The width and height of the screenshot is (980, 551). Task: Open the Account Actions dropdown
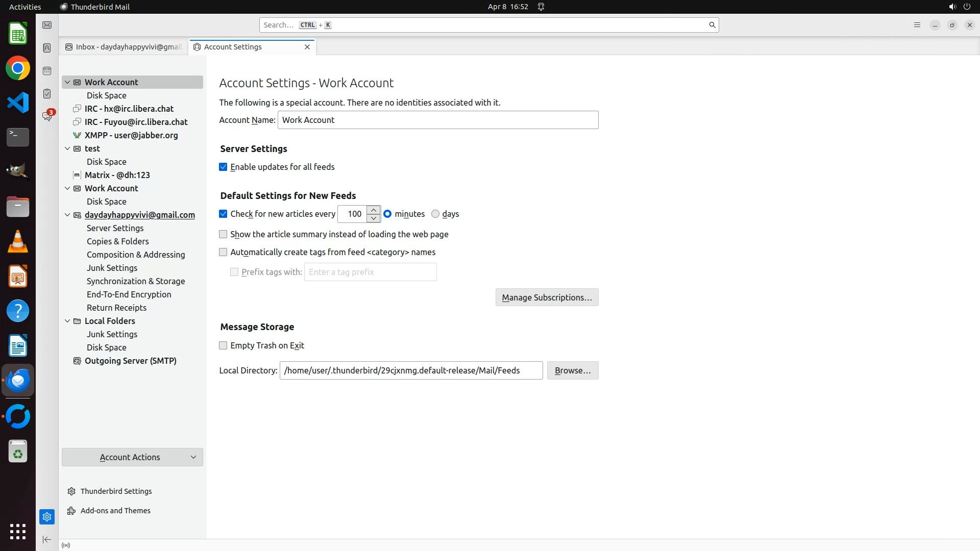[132, 457]
